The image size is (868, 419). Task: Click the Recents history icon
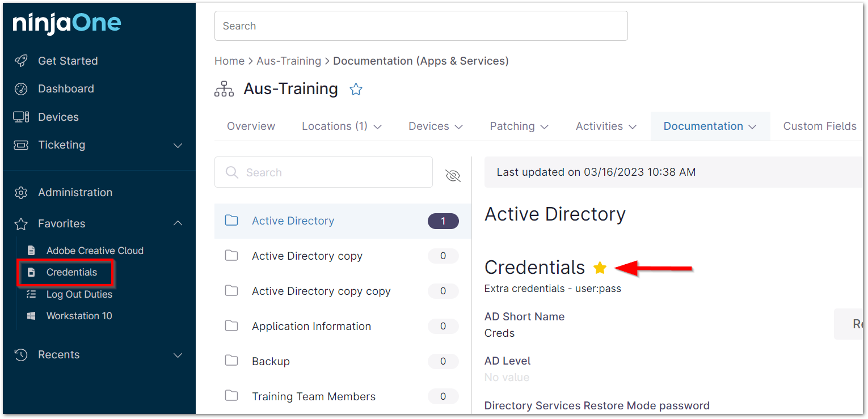[x=21, y=355]
